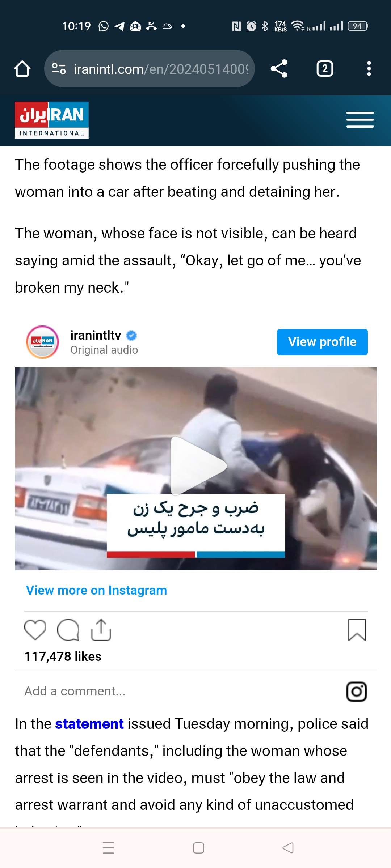Viewport: 391px width, 868px height.
Task: Tap the iranintl.com URL address field
Action: pos(161,69)
